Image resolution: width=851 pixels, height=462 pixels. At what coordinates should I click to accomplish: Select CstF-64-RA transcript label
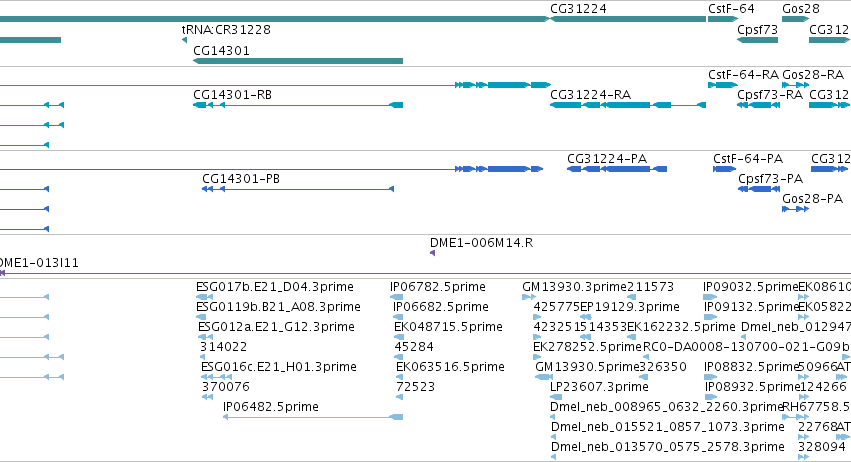click(x=743, y=74)
